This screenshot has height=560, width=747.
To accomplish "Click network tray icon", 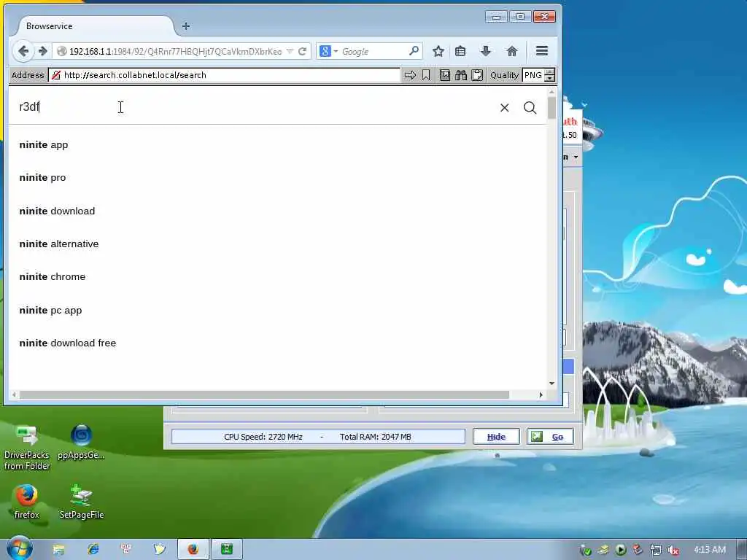I will click(x=656, y=551).
